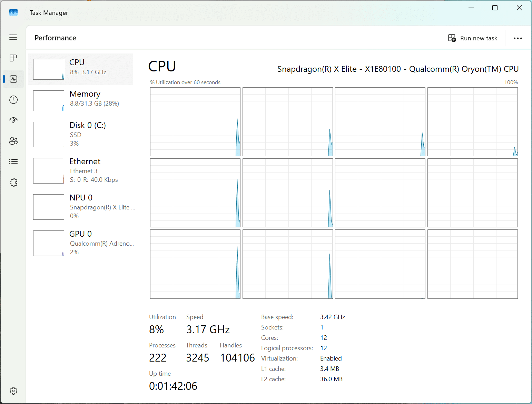Select the NPU 0 entry
This screenshot has height=404, width=532.
81,207
